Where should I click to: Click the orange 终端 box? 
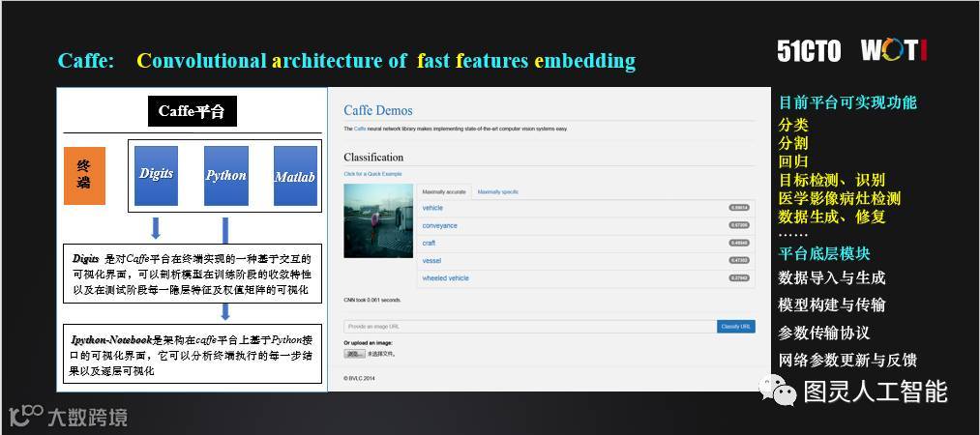84,175
